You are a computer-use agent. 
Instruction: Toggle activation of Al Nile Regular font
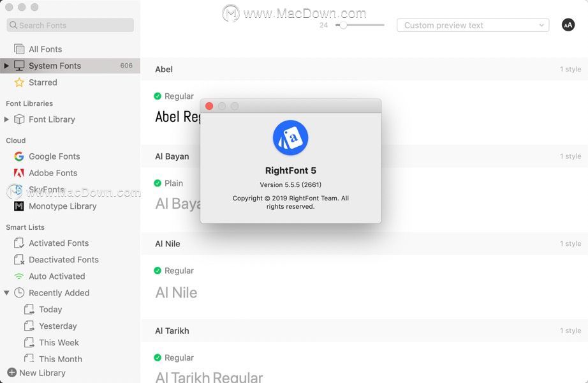click(158, 271)
